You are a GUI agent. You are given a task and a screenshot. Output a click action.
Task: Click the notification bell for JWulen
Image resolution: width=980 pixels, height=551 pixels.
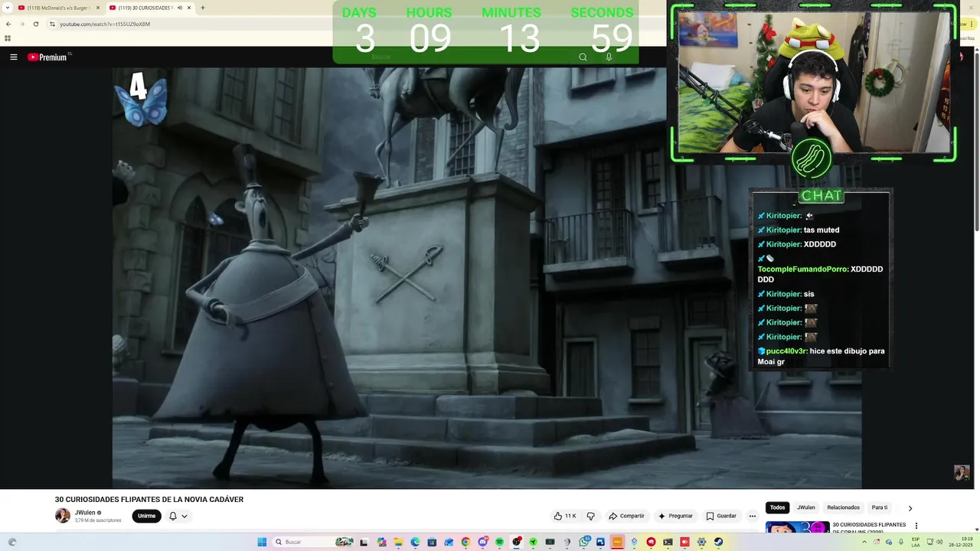[x=173, y=516]
